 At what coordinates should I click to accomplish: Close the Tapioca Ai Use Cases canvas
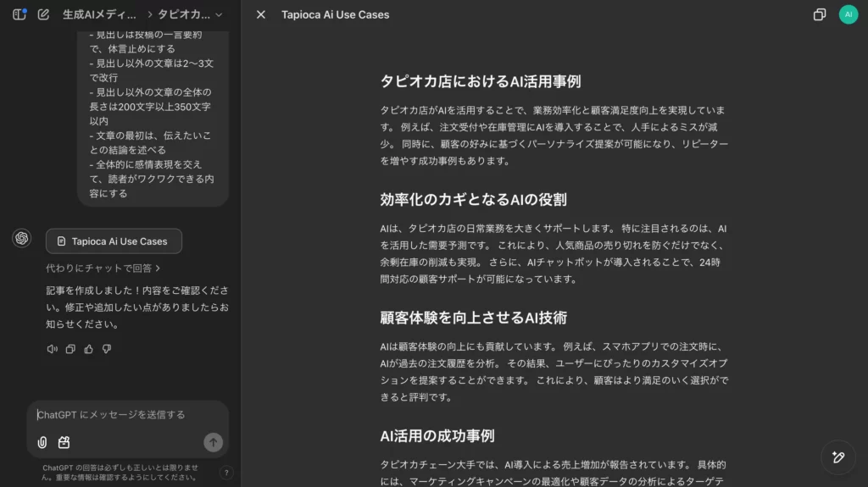point(261,14)
